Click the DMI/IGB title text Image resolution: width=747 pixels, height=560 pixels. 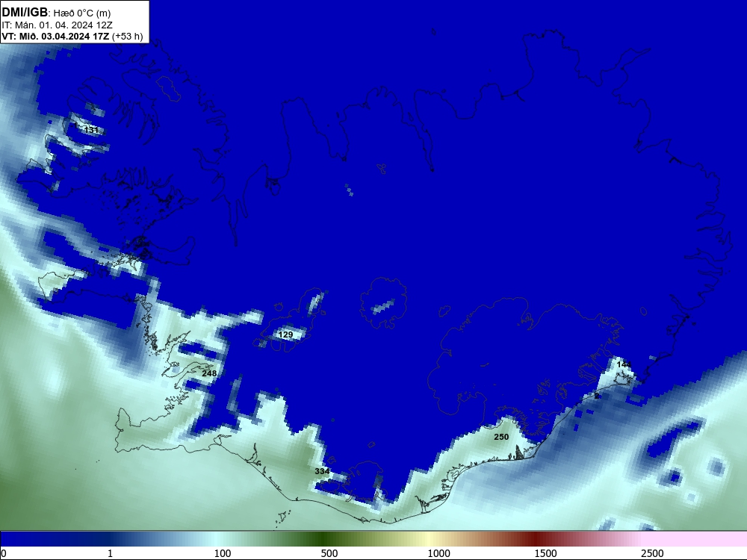click(25, 13)
